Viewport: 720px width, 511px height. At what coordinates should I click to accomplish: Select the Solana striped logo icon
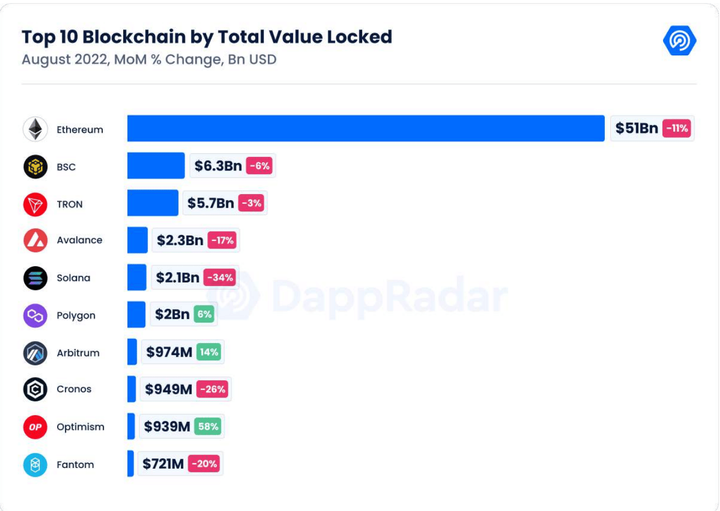(x=35, y=278)
